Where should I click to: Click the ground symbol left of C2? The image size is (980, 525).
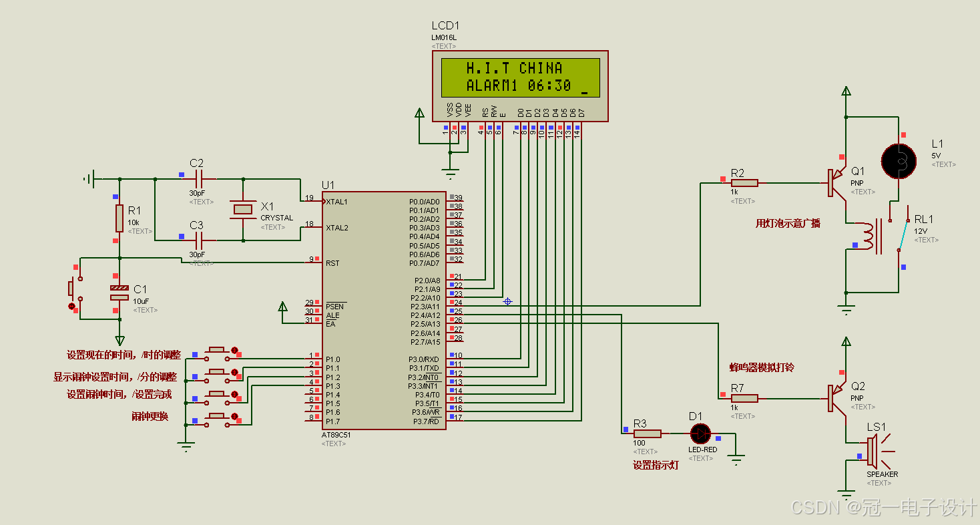[x=89, y=178]
